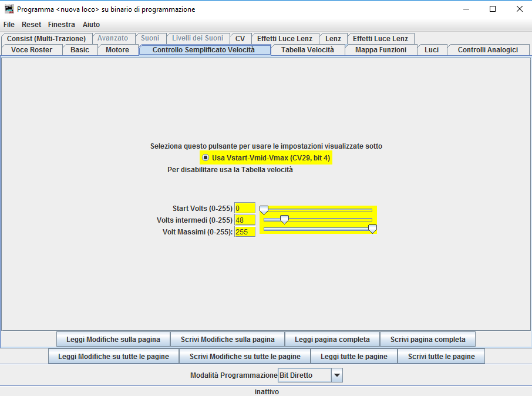Open the Aiuto help menu
The height and width of the screenshot is (396, 532).
[91, 25]
